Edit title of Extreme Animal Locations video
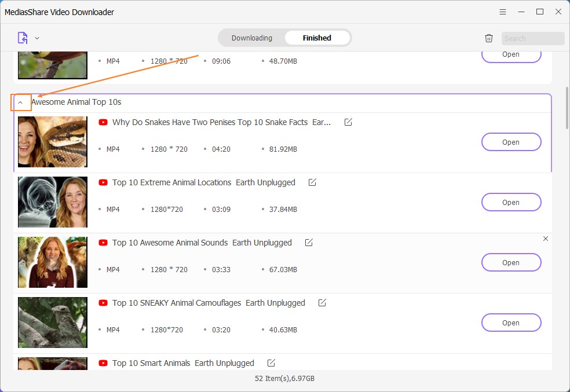The height and width of the screenshot is (392, 570). point(312,182)
